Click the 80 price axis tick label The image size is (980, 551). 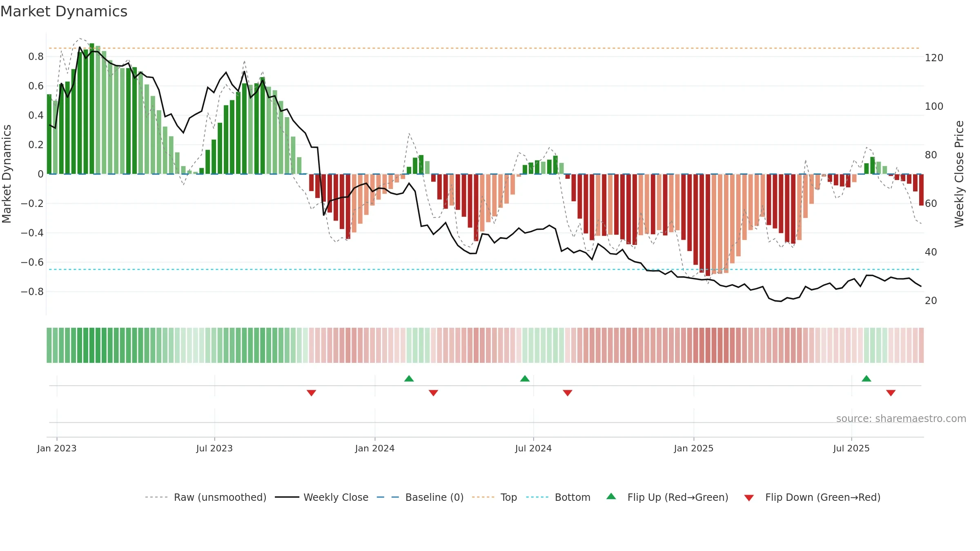(x=931, y=155)
